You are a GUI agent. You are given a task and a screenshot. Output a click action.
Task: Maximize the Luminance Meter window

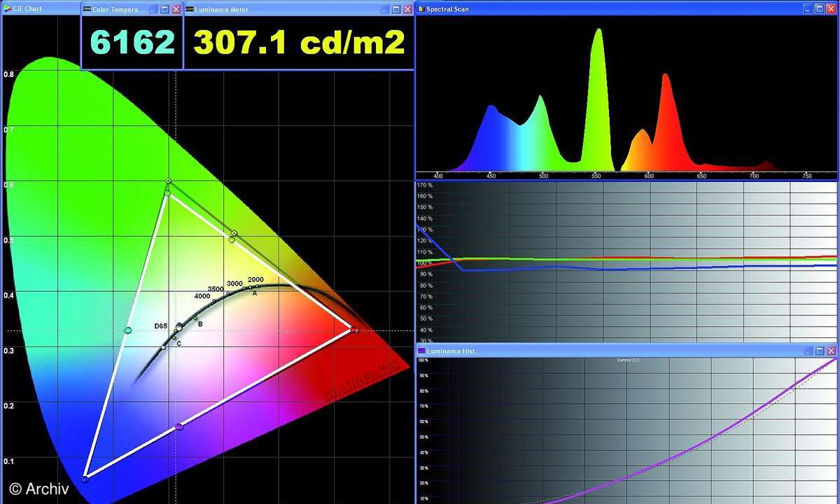coord(395,10)
